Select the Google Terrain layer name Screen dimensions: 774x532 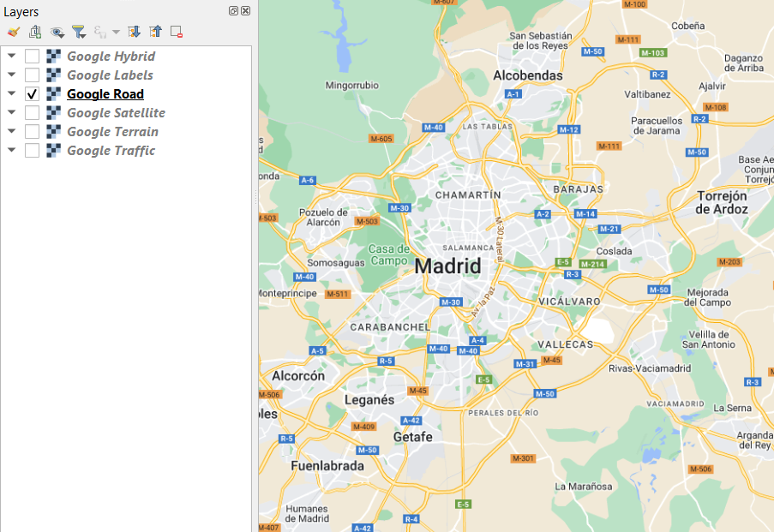point(112,131)
